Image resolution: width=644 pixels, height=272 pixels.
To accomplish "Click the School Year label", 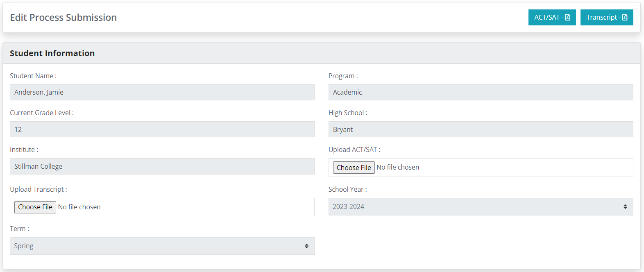I will 347,189.
